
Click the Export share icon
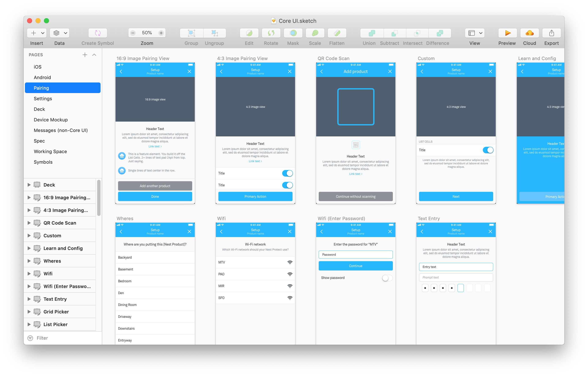[x=551, y=33]
